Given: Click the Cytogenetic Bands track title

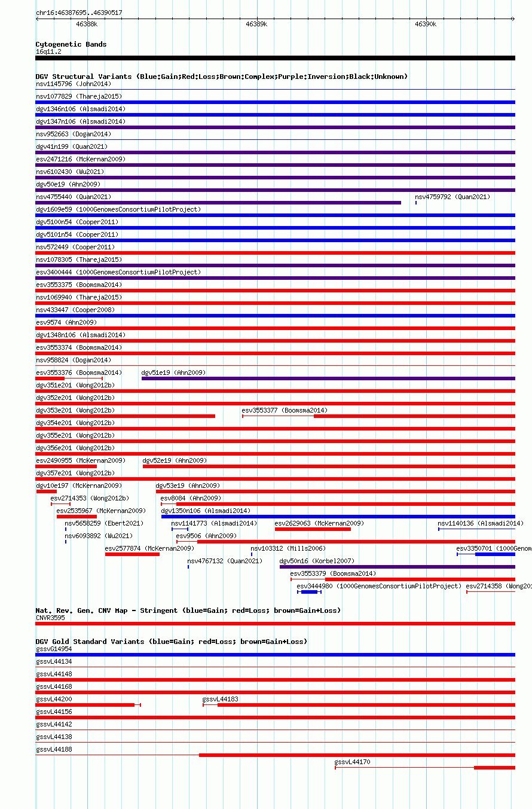Looking at the screenshot, I should coord(71,44).
